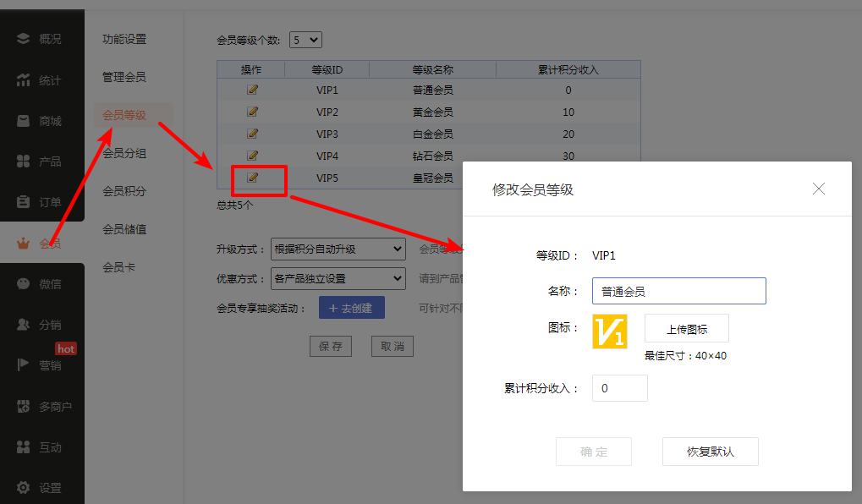Close the 修改会员等级 dialog
862x504 pixels.
pyautogui.click(x=818, y=189)
